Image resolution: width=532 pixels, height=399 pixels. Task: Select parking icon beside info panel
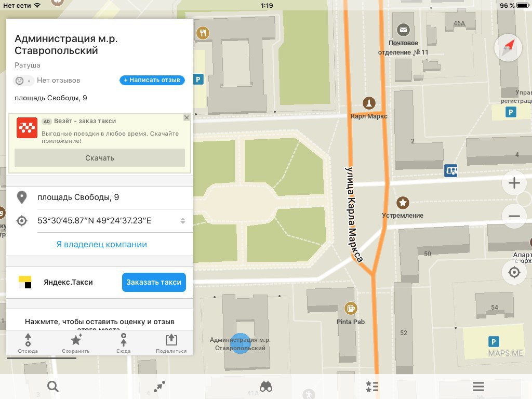click(x=198, y=79)
